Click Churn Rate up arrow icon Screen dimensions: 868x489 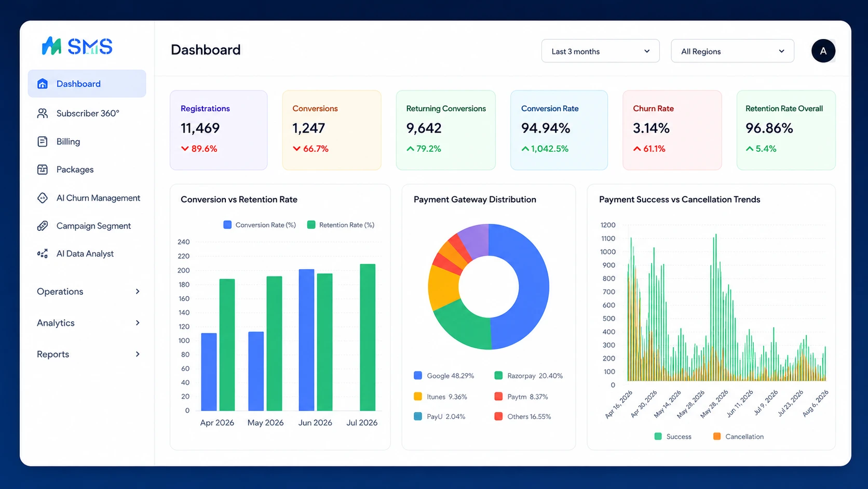(x=637, y=149)
